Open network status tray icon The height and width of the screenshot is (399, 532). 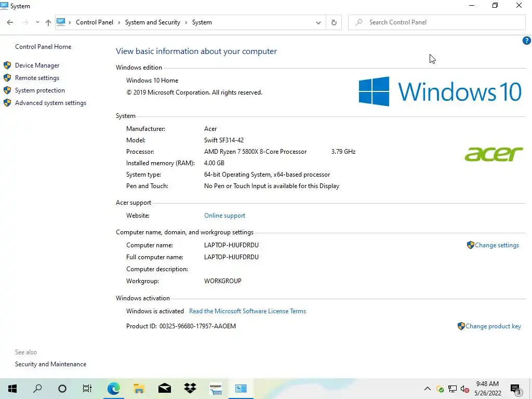point(453,389)
